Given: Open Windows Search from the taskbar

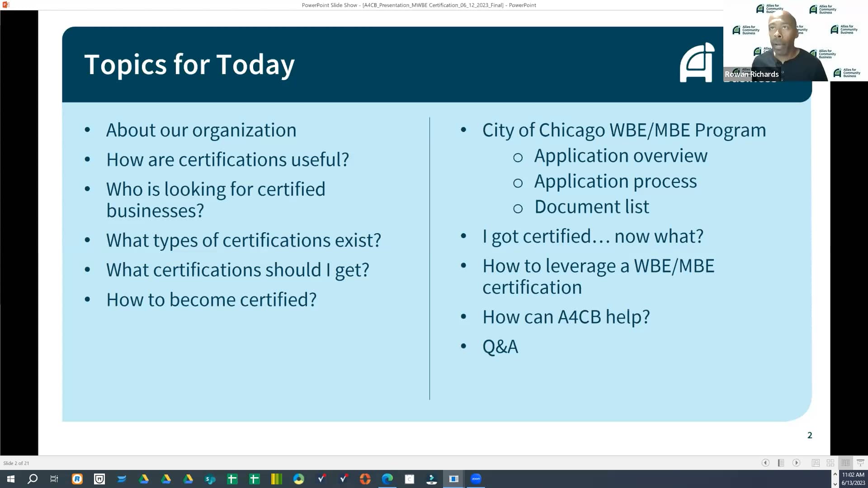Looking at the screenshot, I should [x=33, y=479].
